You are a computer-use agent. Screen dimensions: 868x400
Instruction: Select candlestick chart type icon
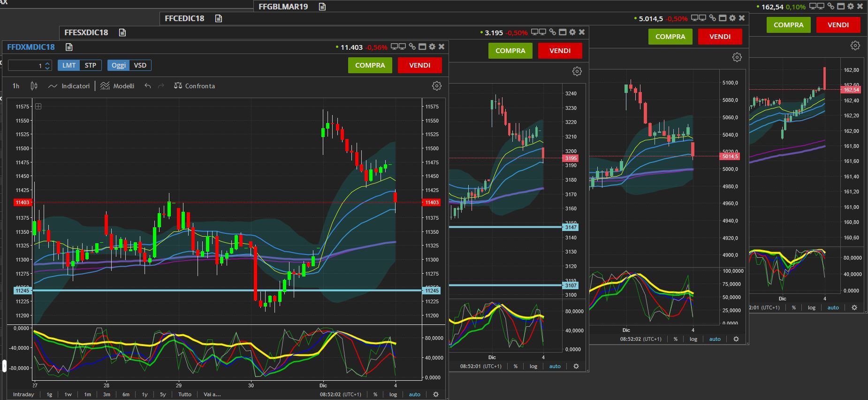pyautogui.click(x=34, y=86)
